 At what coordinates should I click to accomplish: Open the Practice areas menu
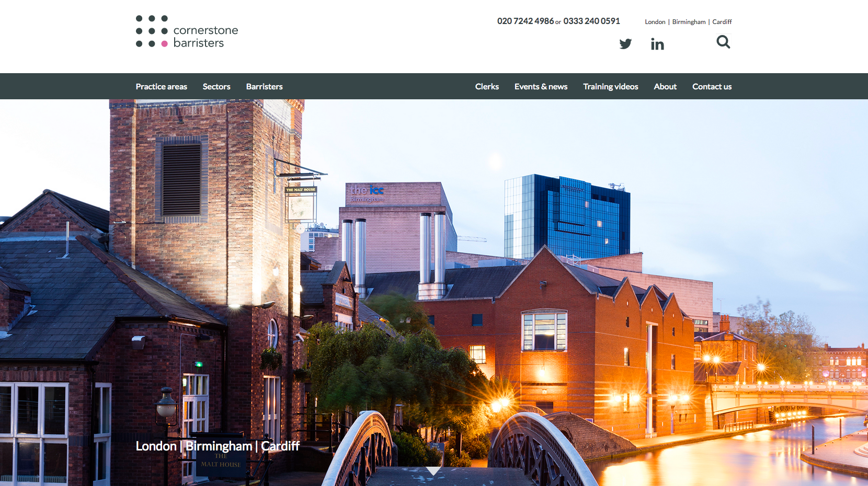pos(161,87)
